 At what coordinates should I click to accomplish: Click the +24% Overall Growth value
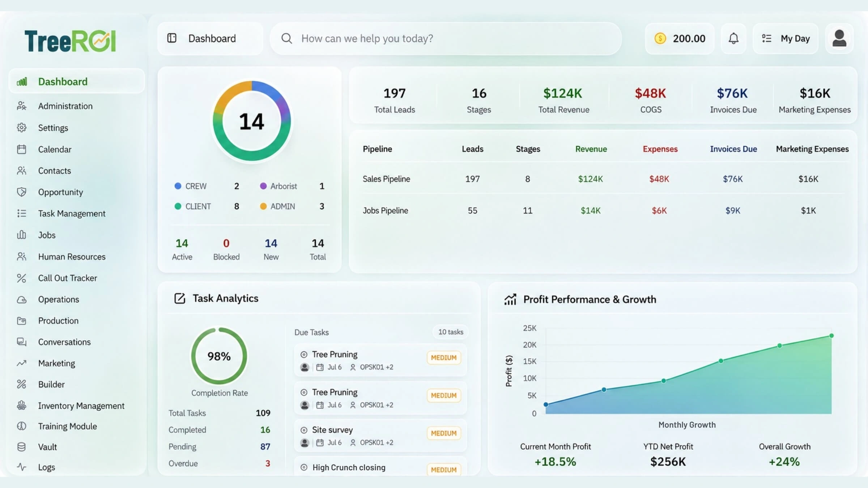coord(784,462)
